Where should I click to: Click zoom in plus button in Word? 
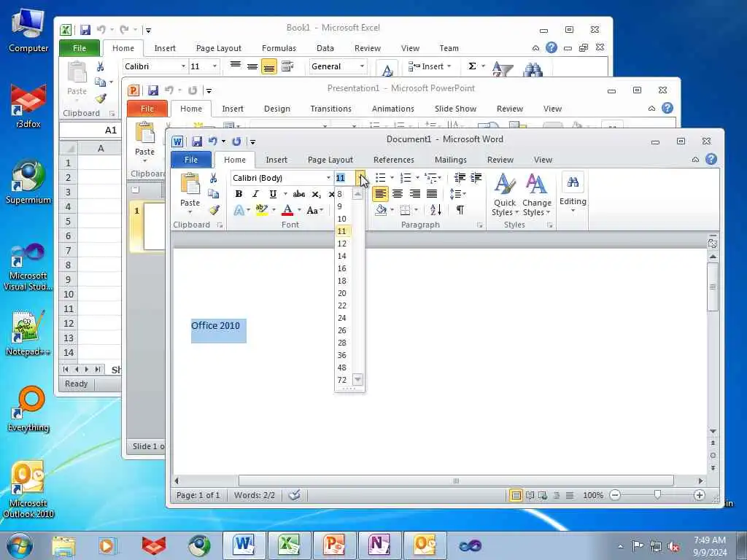700,495
